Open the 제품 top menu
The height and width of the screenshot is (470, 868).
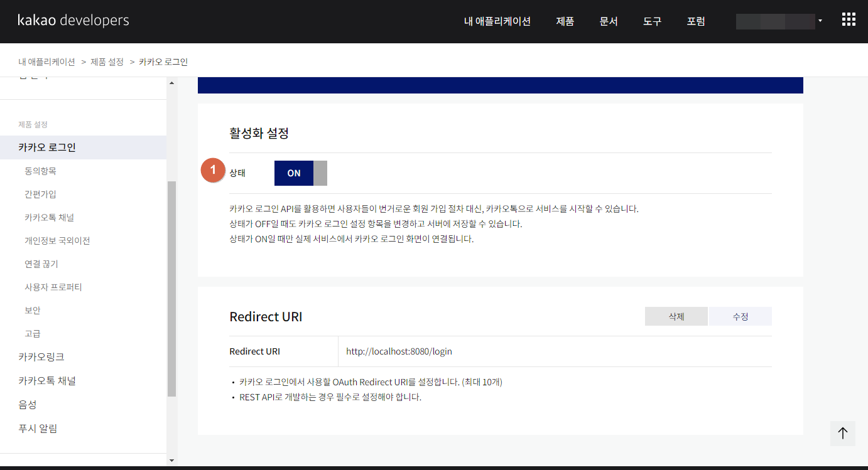[x=565, y=21]
